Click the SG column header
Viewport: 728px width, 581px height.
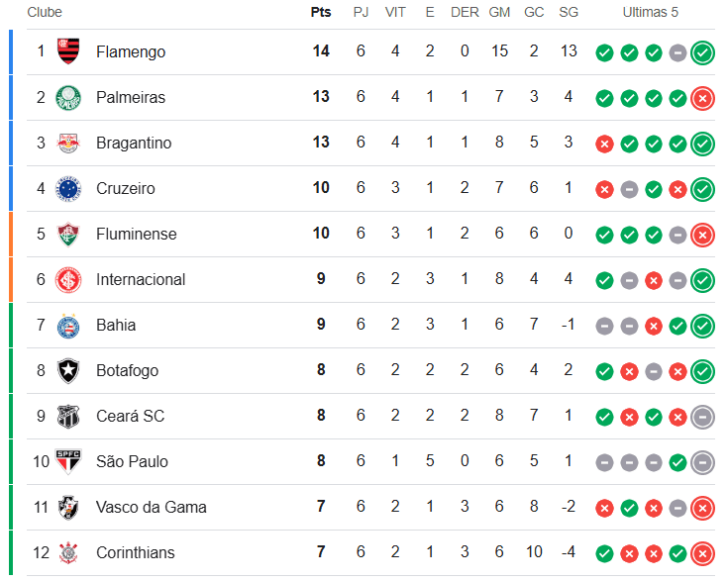(569, 13)
